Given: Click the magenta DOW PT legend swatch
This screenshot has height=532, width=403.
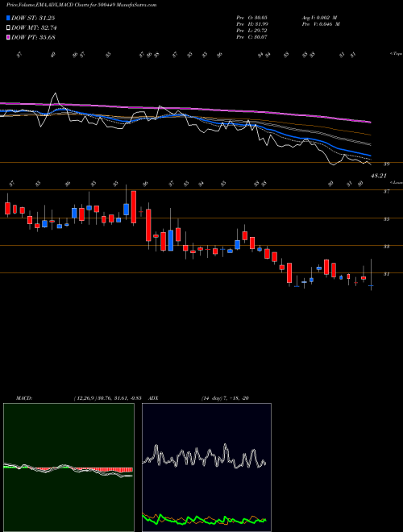Looking at the screenshot, I should (8, 37).
